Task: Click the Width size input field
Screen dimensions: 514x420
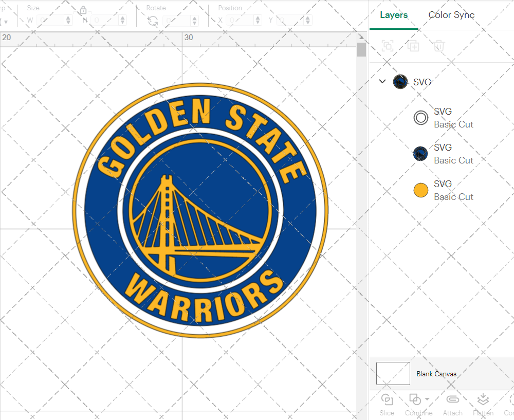Action: click(50, 21)
